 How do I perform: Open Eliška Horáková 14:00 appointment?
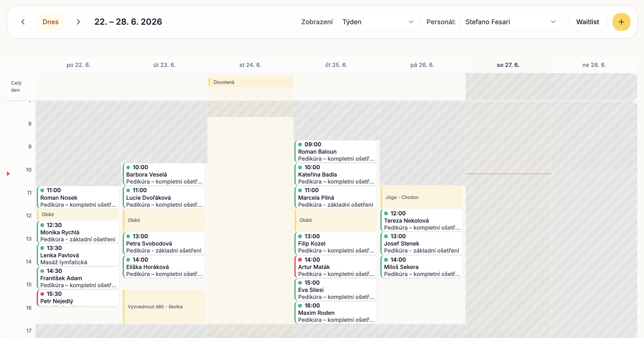pos(164,267)
